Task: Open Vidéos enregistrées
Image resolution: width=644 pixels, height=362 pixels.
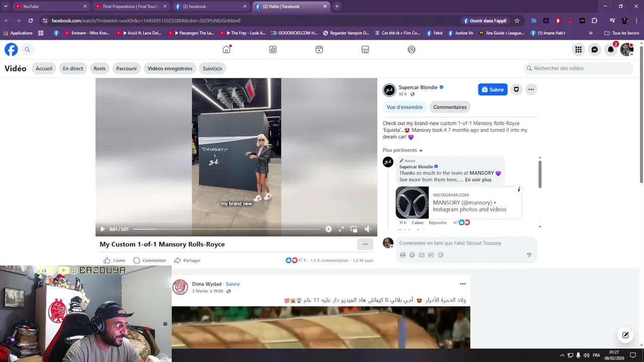Action: tap(170, 68)
